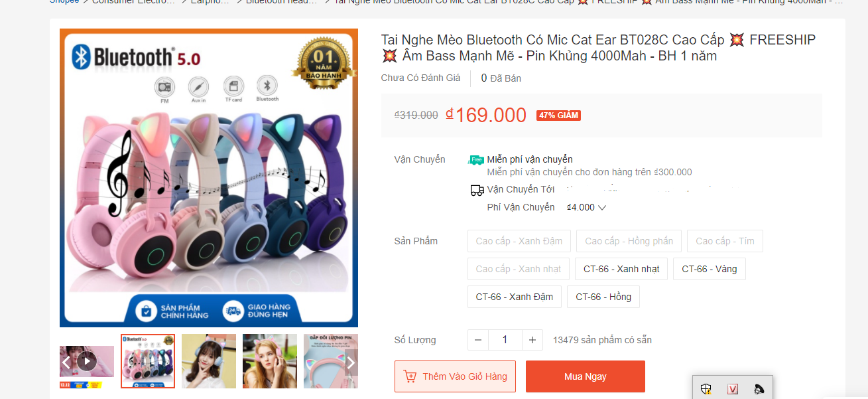Click the next thumbnails arrow
868x399 pixels.
(x=351, y=362)
